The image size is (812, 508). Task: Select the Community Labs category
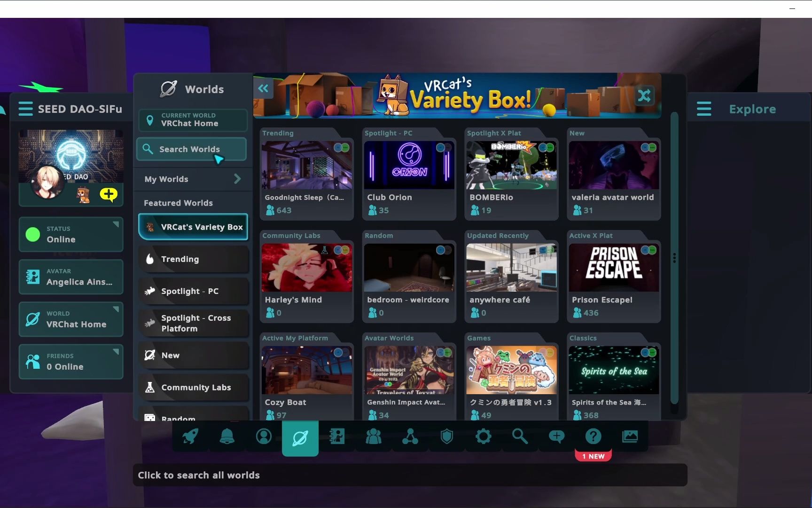tap(193, 388)
